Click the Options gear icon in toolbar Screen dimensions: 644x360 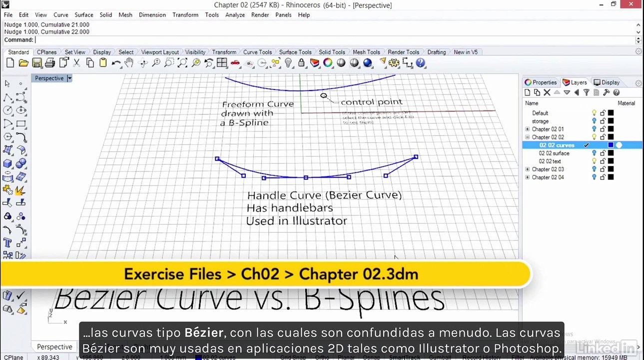point(394,63)
